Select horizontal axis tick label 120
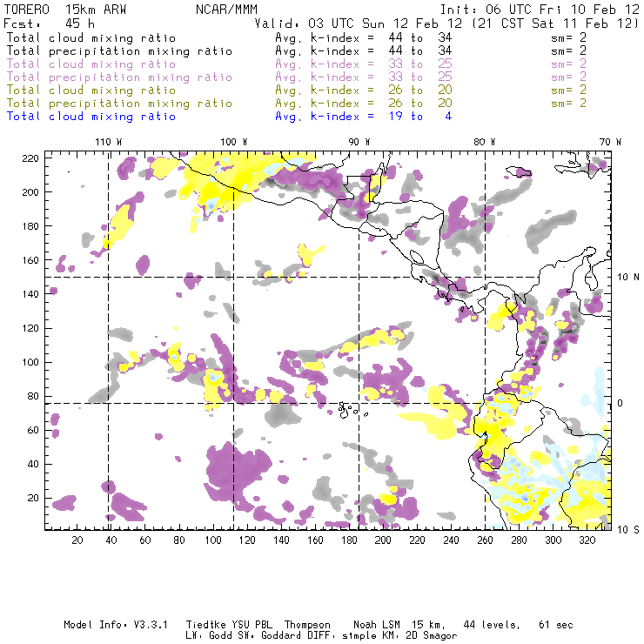 pyautogui.click(x=247, y=540)
